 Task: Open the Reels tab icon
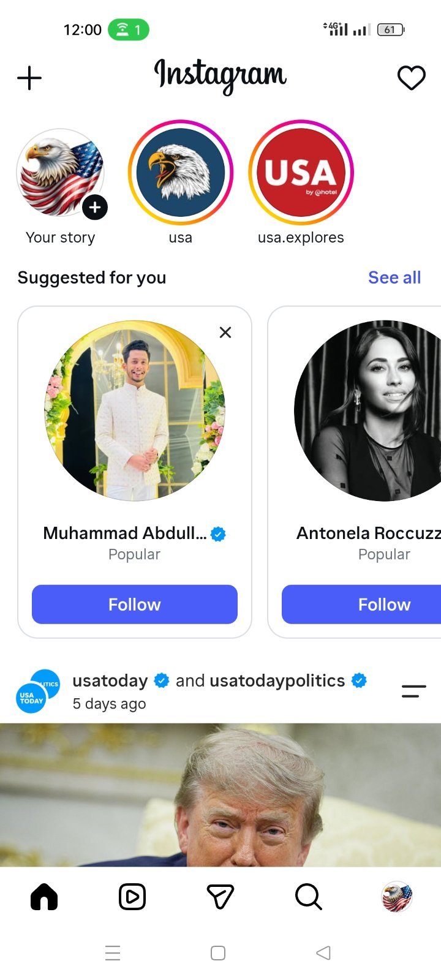point(132,897)
